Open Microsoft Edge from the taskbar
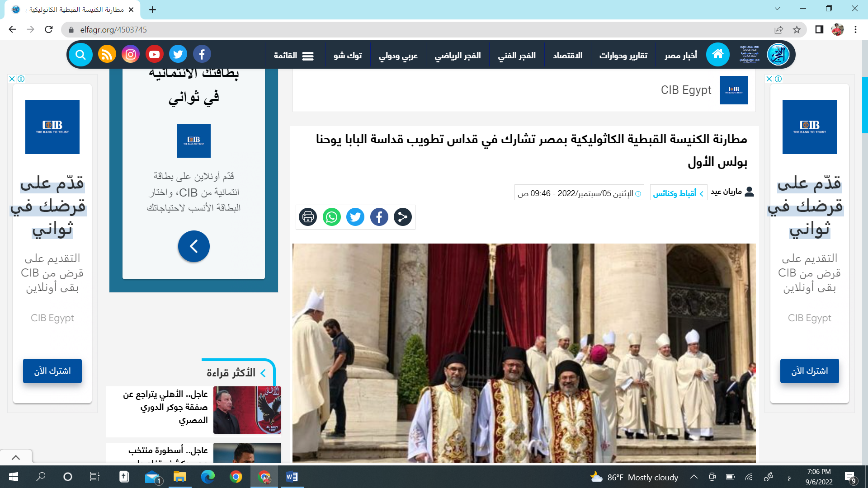The image size is (868, 488). [208, 477]
